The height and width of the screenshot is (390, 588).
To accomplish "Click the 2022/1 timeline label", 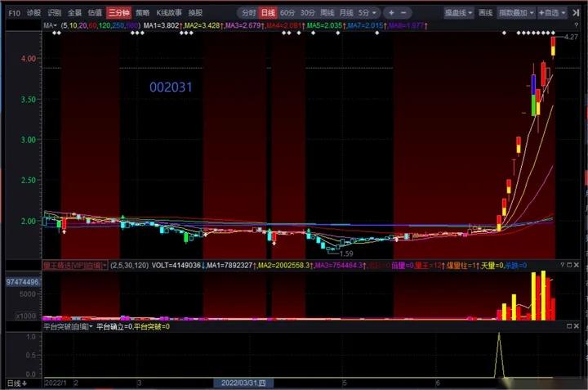I will click(56, 383).
